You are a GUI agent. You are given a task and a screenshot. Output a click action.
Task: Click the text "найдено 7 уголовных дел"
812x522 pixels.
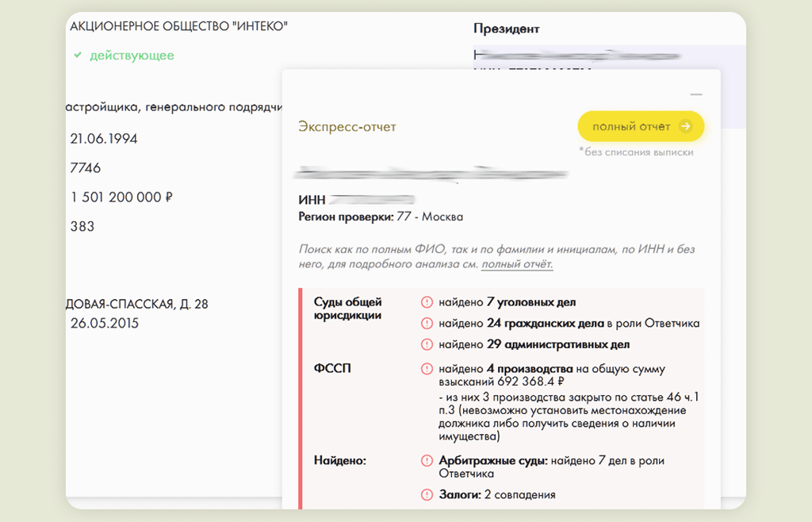507,302
